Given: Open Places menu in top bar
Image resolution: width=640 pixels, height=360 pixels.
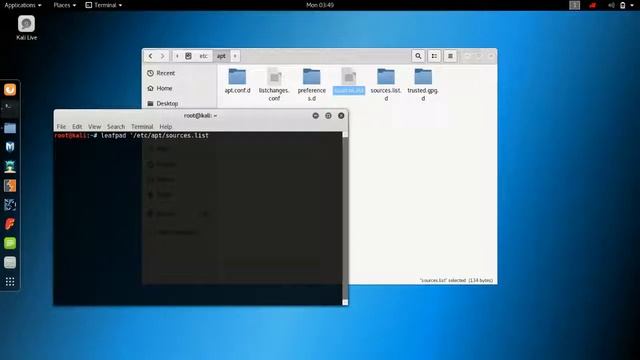Looking at the screenshot, I should pyautogui.click(x=64, y=5).
